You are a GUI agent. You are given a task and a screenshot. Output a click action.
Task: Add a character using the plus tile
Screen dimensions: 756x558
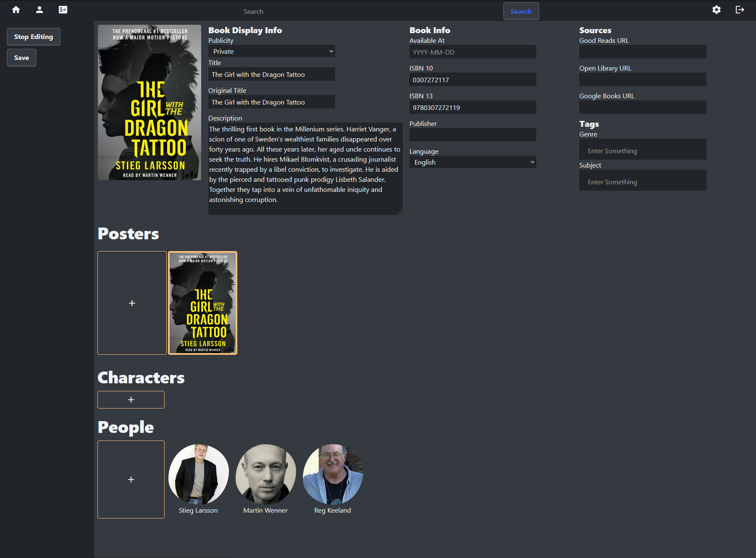pyautogui.click(x=131, y=399)
